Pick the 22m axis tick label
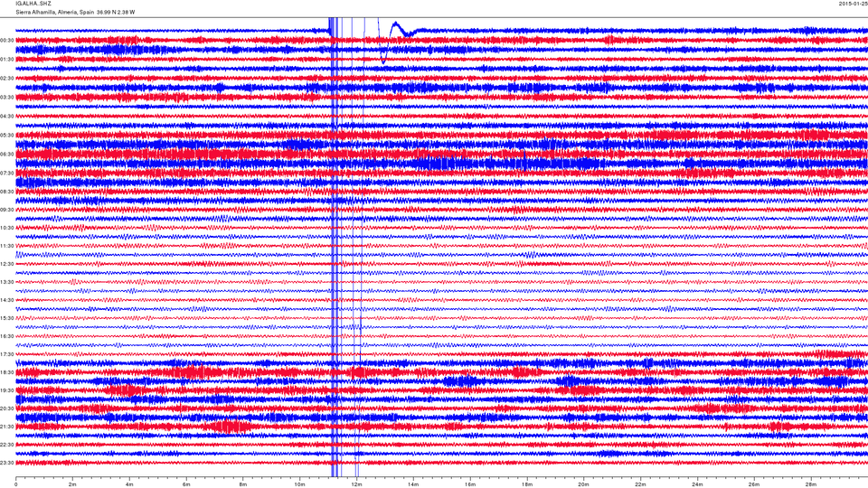This screenshot has height=488, width=868. coord(640,484)
